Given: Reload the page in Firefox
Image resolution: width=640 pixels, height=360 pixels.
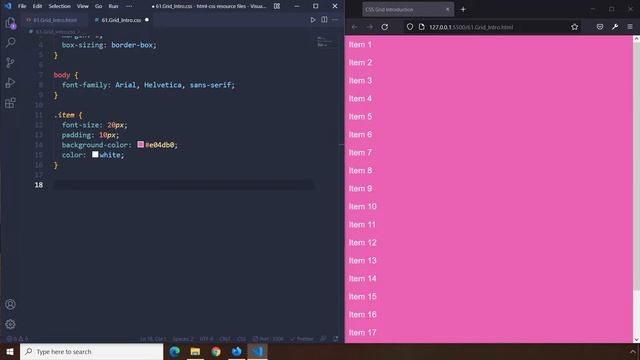Looking at the screenshot, I should 384,27.
